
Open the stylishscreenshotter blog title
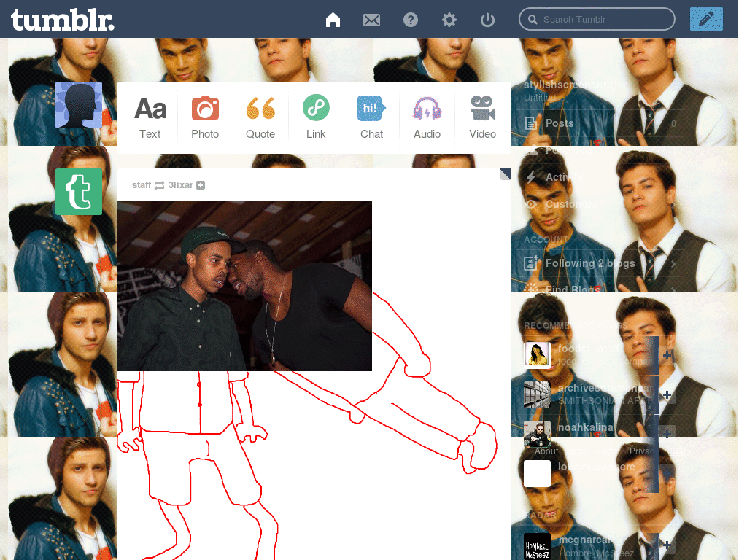click(x=575, y=85)
